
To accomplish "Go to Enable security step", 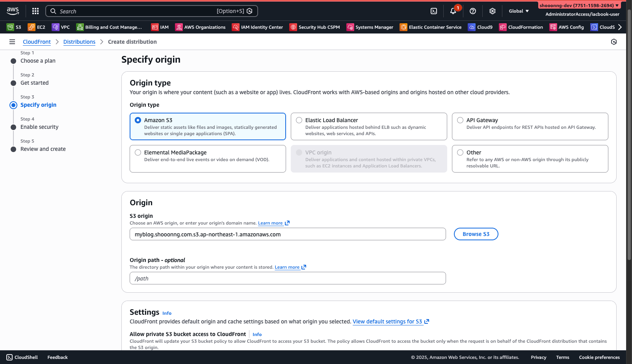I will point(39,127).
